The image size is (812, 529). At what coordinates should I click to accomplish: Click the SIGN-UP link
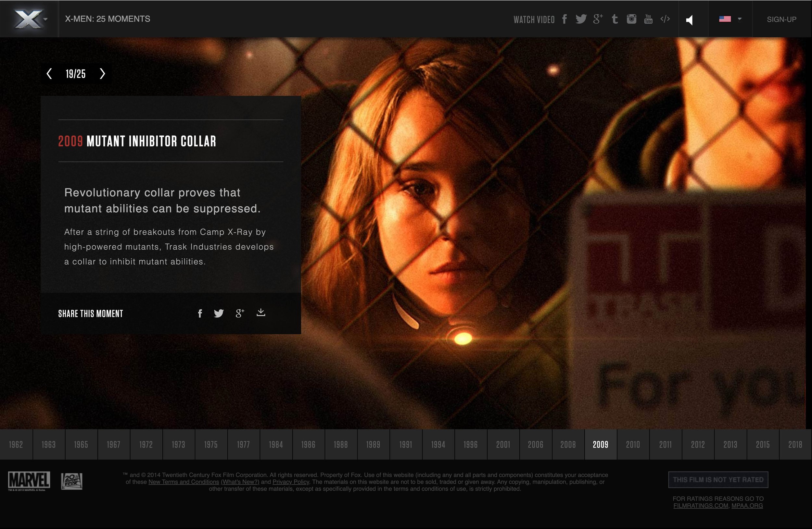click(782, 19)
